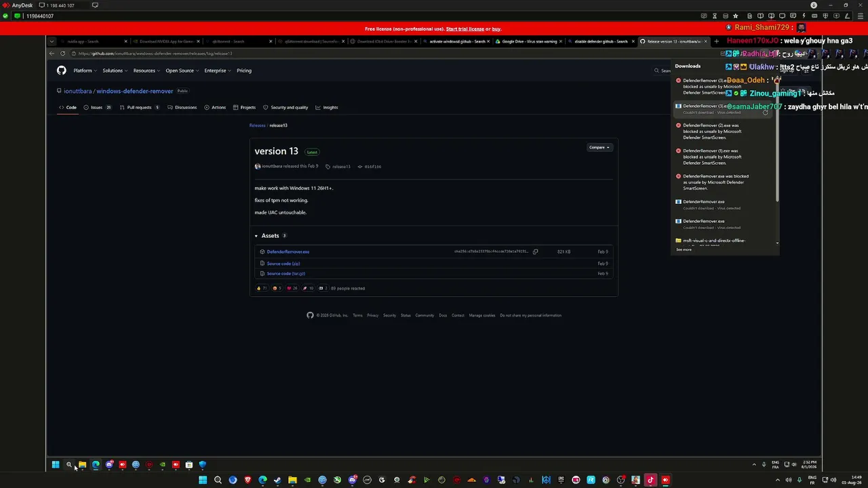The image size is (868, 488).
Task: Switch to disable defender github tab
Action: pyautogui.click(x=601, y=41)
